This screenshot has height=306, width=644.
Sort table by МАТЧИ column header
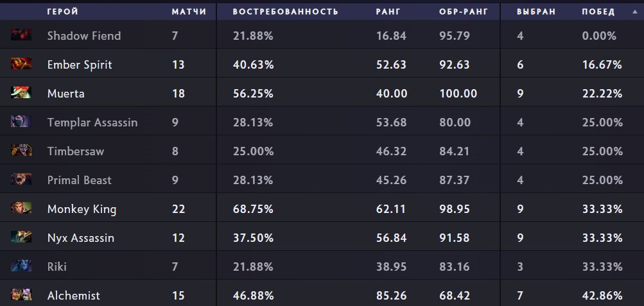(x=189, y=12)
